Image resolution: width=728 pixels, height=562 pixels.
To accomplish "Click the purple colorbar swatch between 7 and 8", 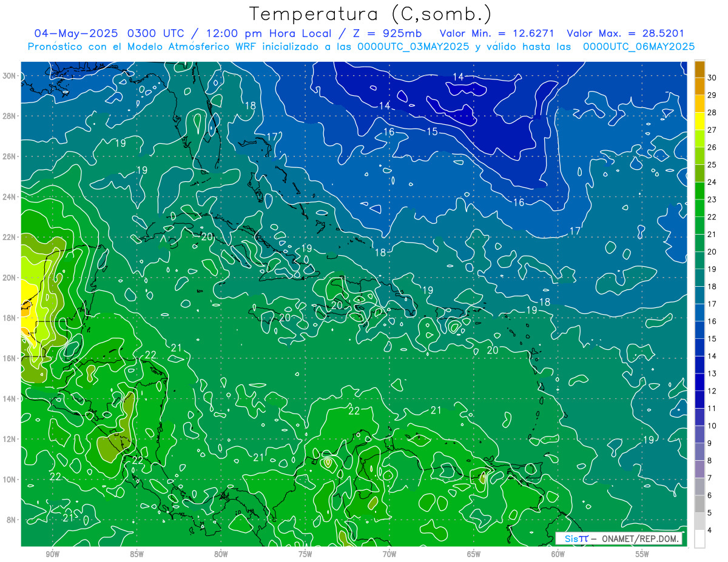I will 700,469.
